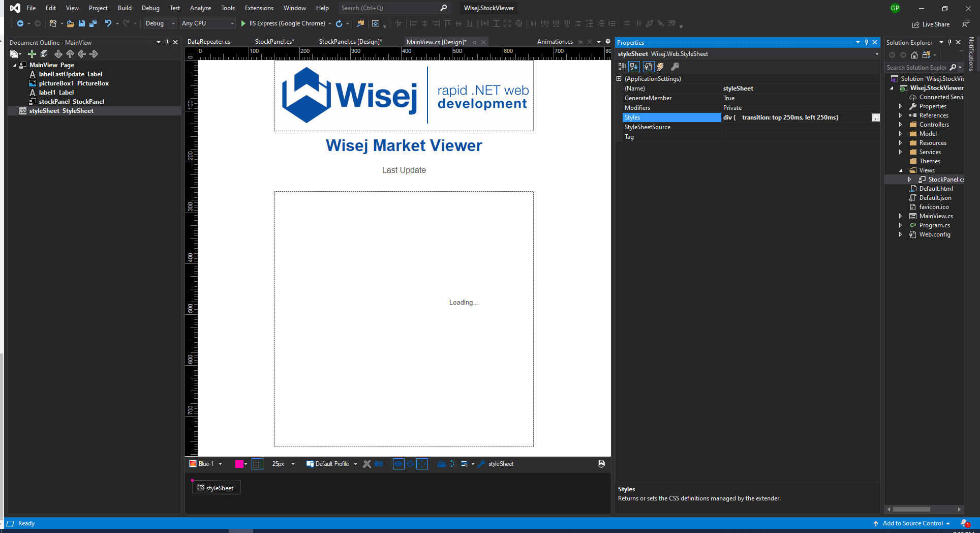Image resolution: width=980 pixels, height=533 pixels.
Task: Switch to the Animation.cs tab
Action: click(555, 42)
